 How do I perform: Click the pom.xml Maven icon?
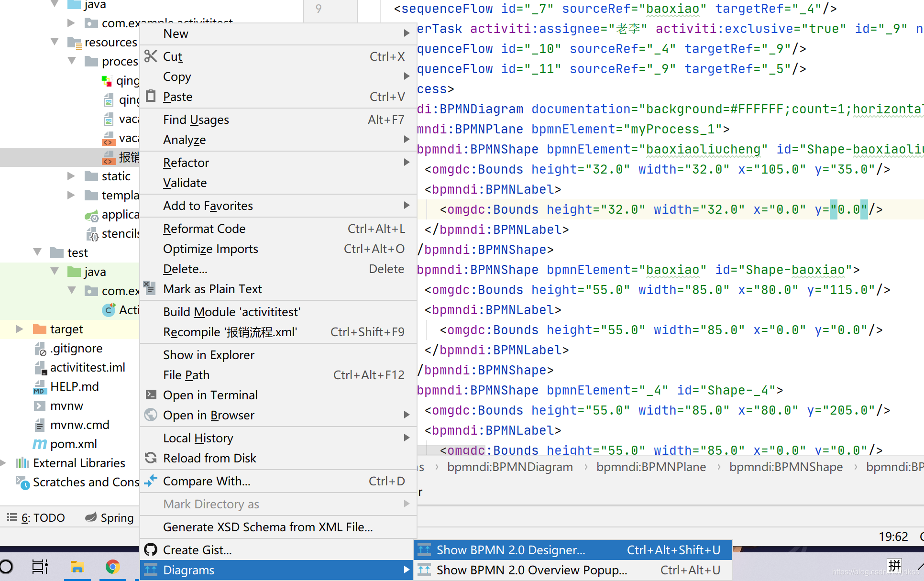tap(40, 444)
